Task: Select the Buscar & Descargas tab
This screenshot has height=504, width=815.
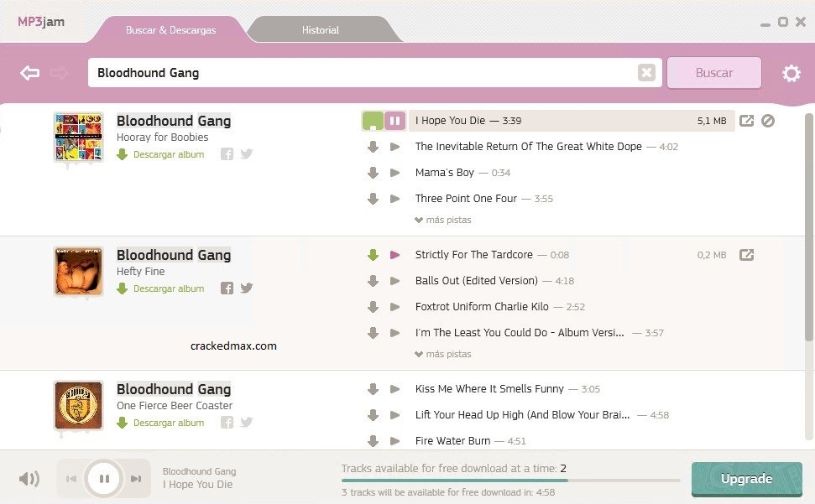Action: click(x=170, y=30)
